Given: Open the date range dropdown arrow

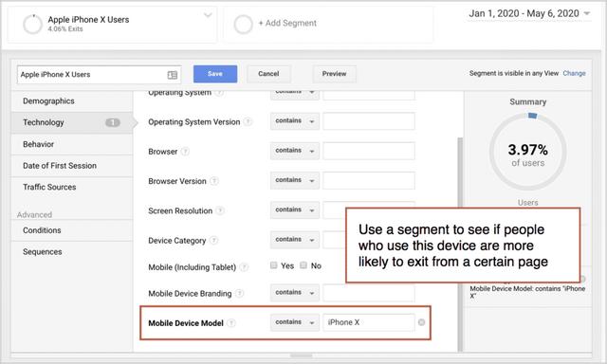Looking at the screenshot, I should [587, 13].
